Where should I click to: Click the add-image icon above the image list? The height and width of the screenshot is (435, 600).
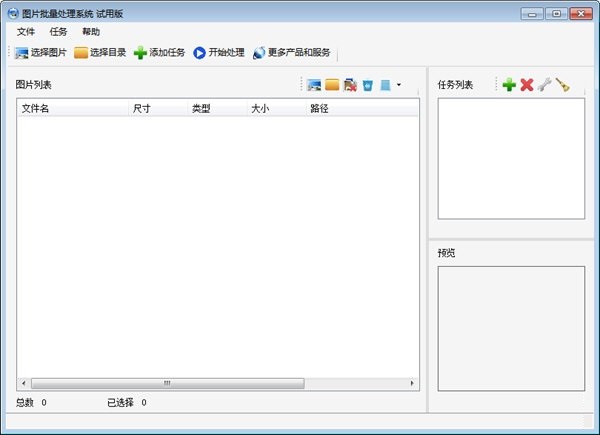click(x=314, y=85)
